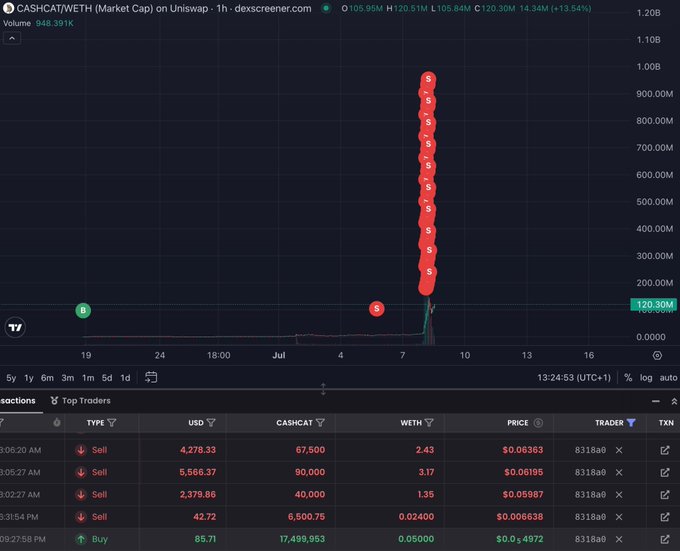The height and width of the screenshot is (551, 680).
Task: Open chart settings gear by time axis
Action: click(x=657, y=355)
